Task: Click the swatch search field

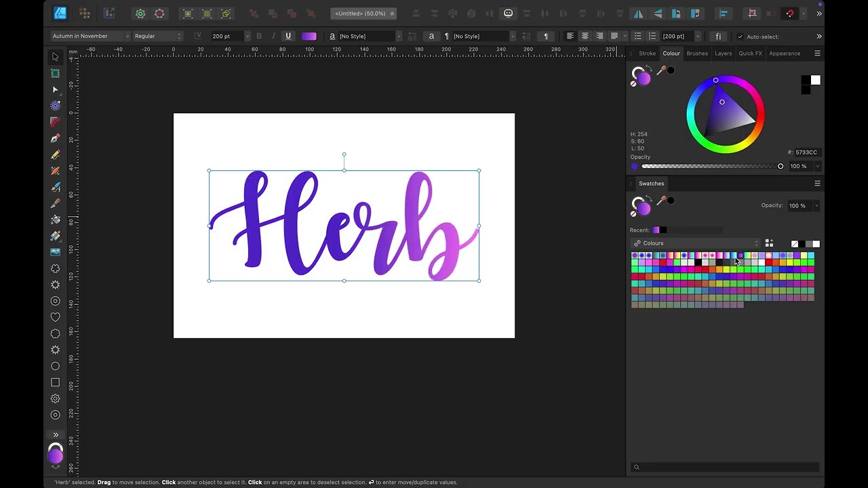Action: coord(724,467)
